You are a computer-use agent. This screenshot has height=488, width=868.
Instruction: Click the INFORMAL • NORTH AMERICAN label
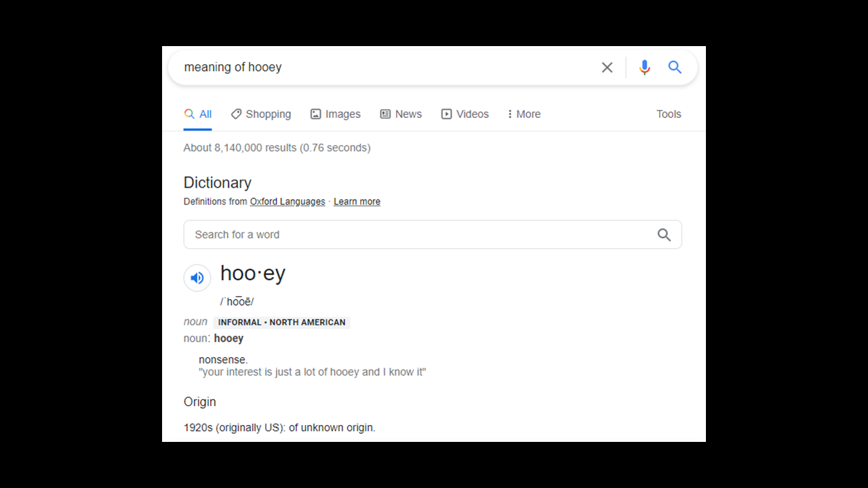[x=281, y=323]
